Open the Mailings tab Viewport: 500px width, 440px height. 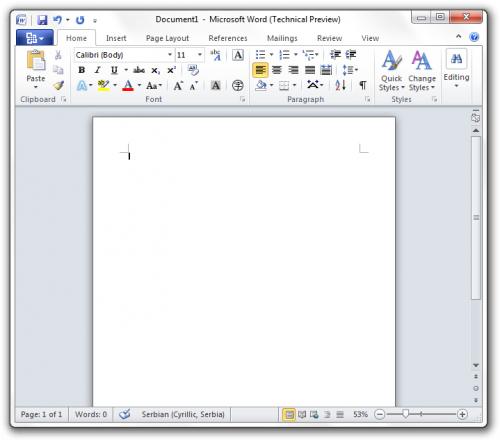coord(282,38)
